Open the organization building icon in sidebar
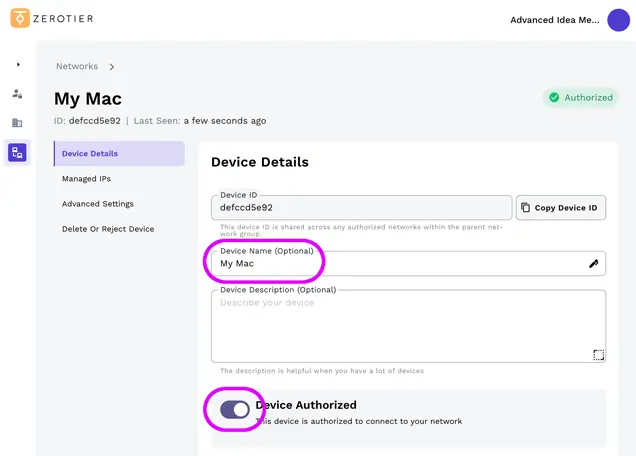The width and height of the screenshot is (636, 456). coord(17,123)
